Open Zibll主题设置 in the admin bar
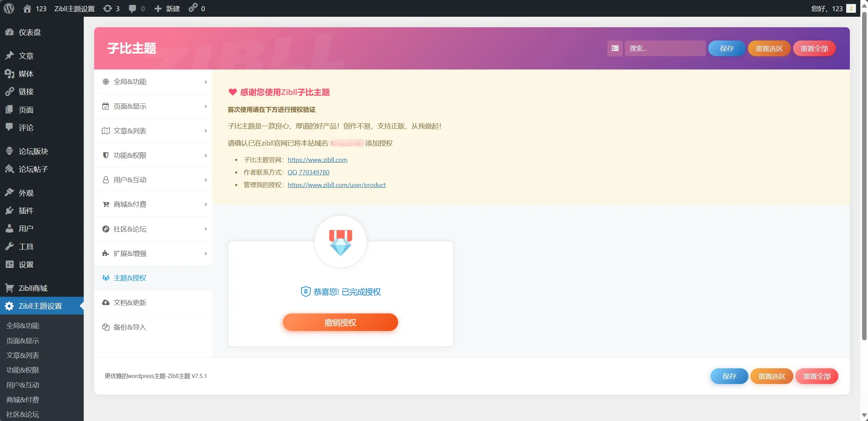The height and width of the screenshot is (421, 868). click(74, 8)
